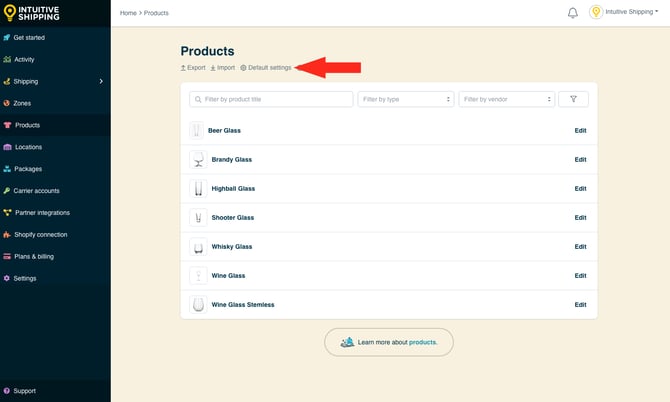Viewport: 670px width, 402px height.
Task: Open Shooter Glass product thumbnail
Action: pos(198,217)
